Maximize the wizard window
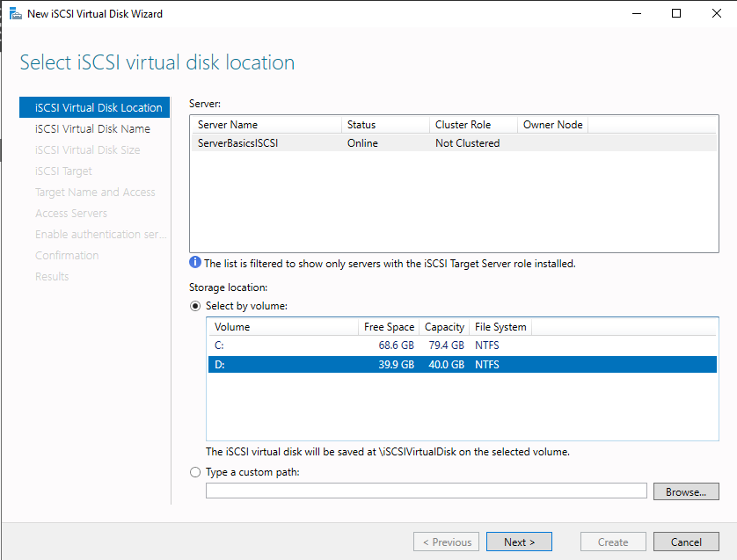The height and width of the screenshot is (560, 737). click(x=676, y=13)
